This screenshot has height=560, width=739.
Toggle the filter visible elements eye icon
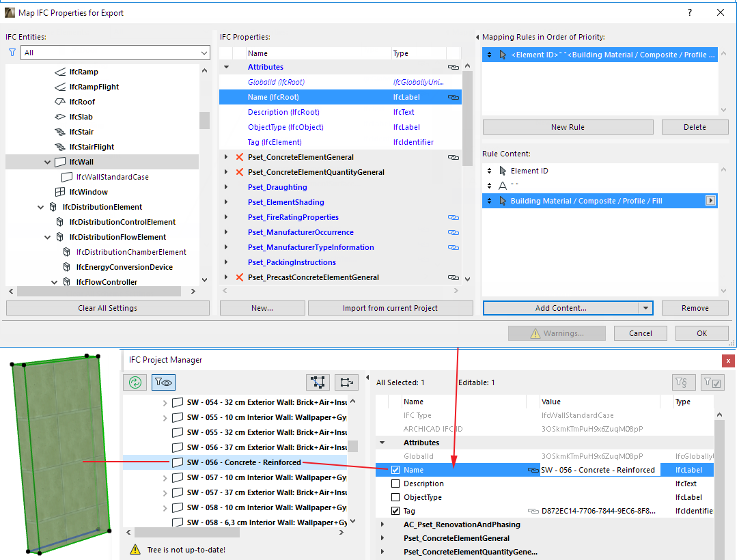[x=163, y=382]
